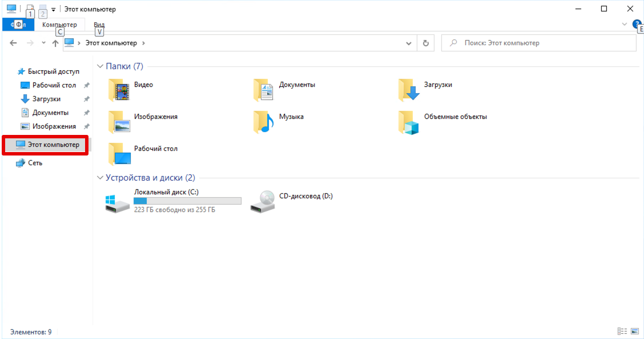Unpin Документы from Quick Access
Screen dimensions: 644x339
coord(87,112)
